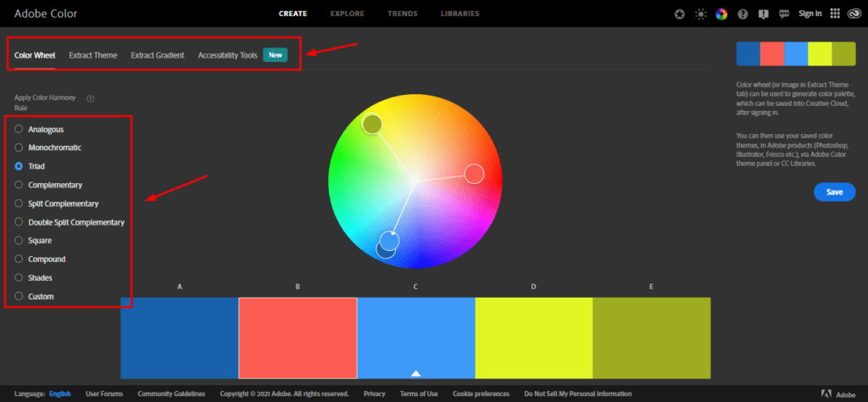The image size is (868, 402).
Task: Click the red handle on the color wheel
Action: pos(474,174)
